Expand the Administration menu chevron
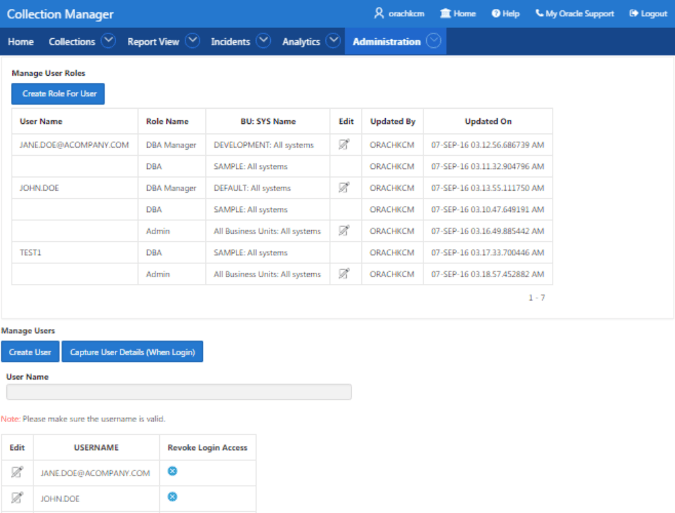Screen dimensions: 675x513 (x=433, y=41)
